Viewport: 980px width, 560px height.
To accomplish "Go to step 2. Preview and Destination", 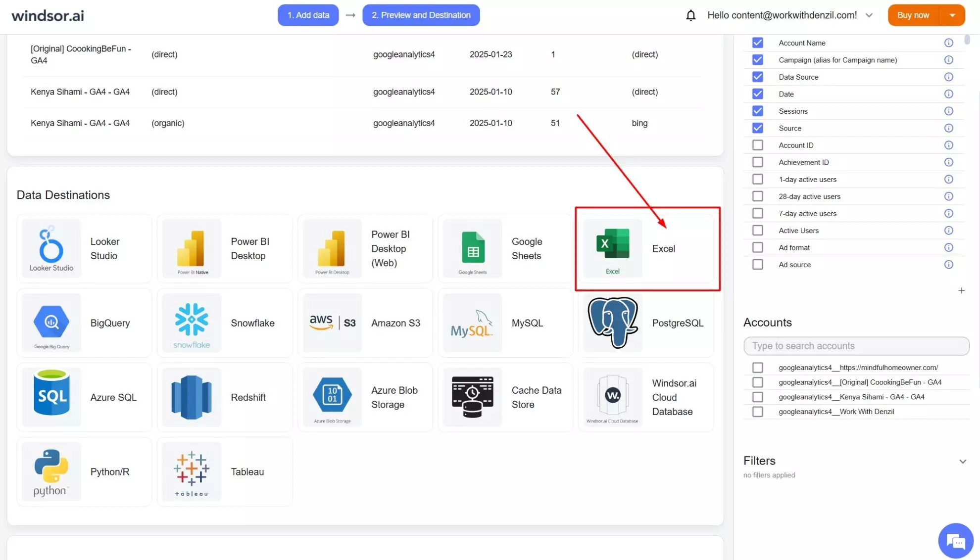I will (x=421, y=15).
